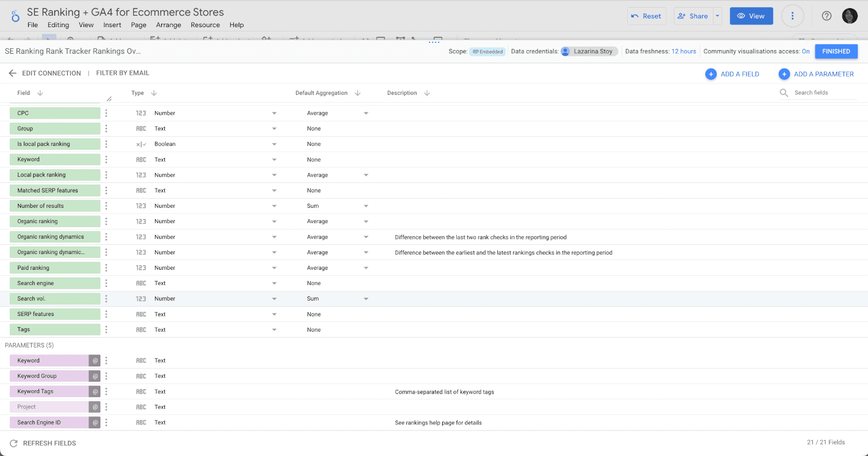Image resolution: width=868 pixels, height=456 pixels.
Task: Open three-dot menu for Search engine field
Action: (106, 283)
